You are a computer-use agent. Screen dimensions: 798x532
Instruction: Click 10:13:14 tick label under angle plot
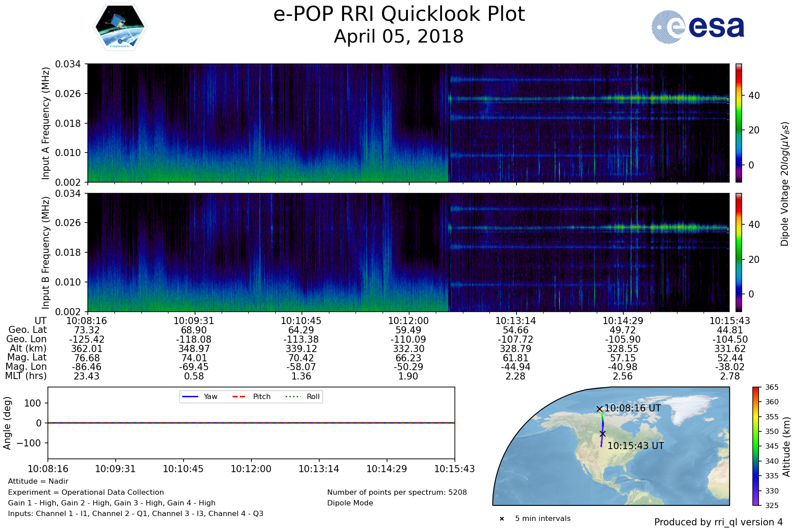click(319, 469)
